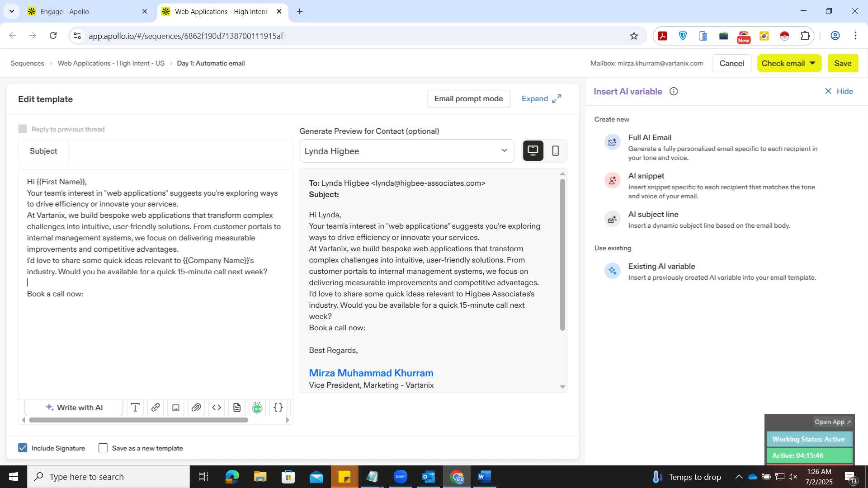Switch preview to mobile view
This screenshot has width=868, height=488.
556,150
